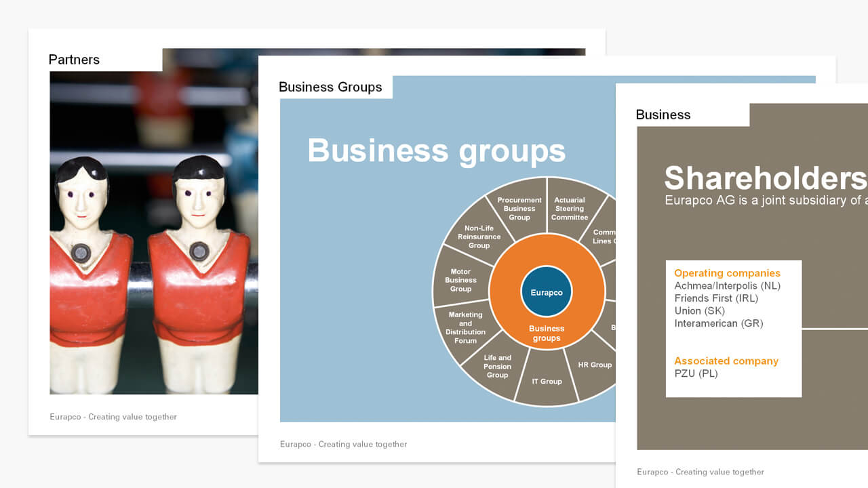The image size is (868, 488).
Task: Click the blue Eurapco center circle
Action: (547, 292)
